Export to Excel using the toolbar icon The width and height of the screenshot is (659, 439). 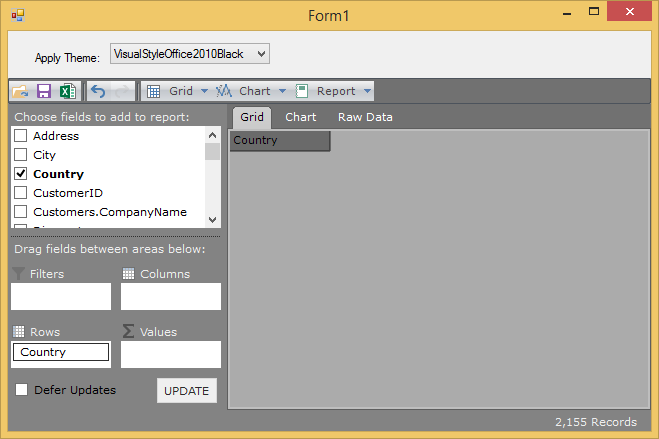coord(66,91)
